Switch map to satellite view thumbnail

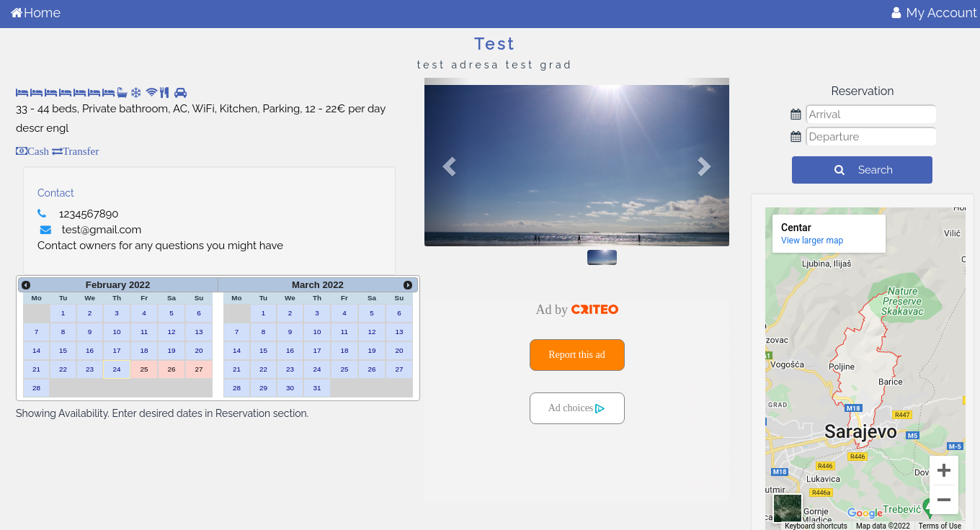coord(788,508)
